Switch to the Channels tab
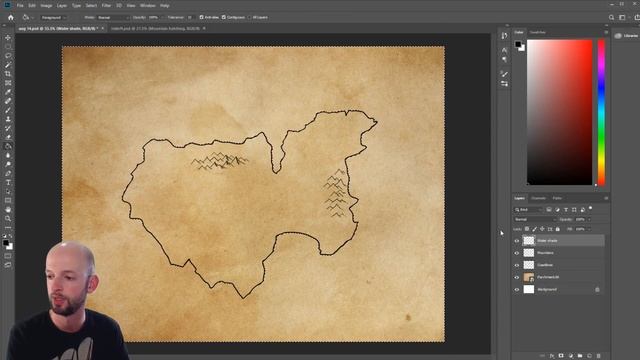The width and height of the screenshot is (640, 360). pyautogui.click(x=538, y=198)
